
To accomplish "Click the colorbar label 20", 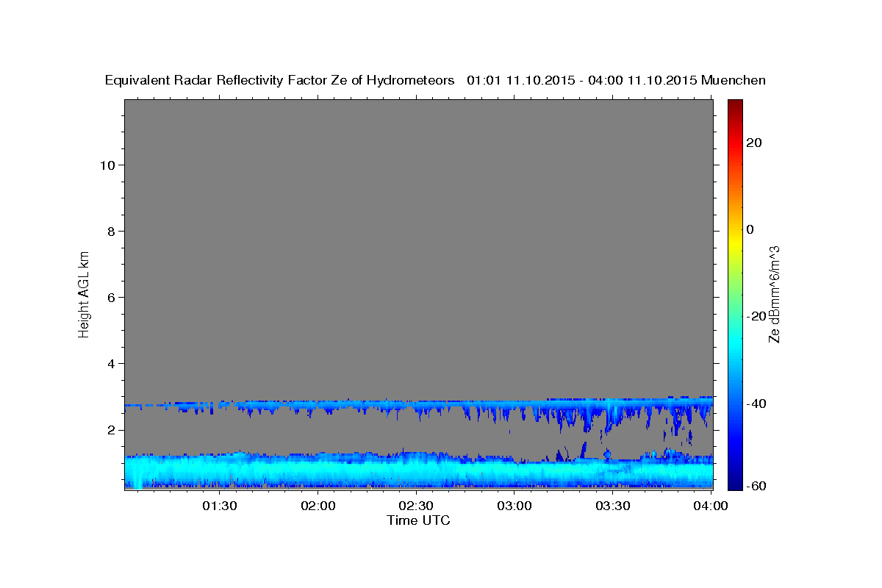I will click(x=754, y=143).
